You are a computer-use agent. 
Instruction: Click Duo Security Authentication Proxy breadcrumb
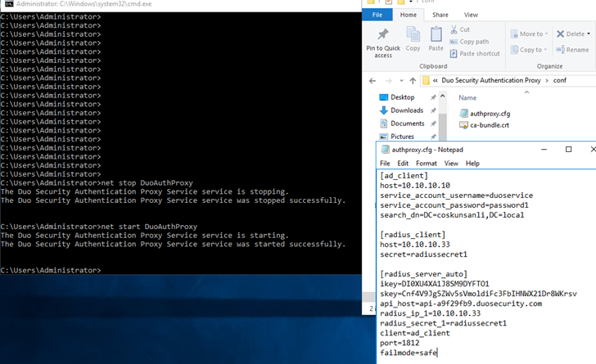(x=491, y=80)
